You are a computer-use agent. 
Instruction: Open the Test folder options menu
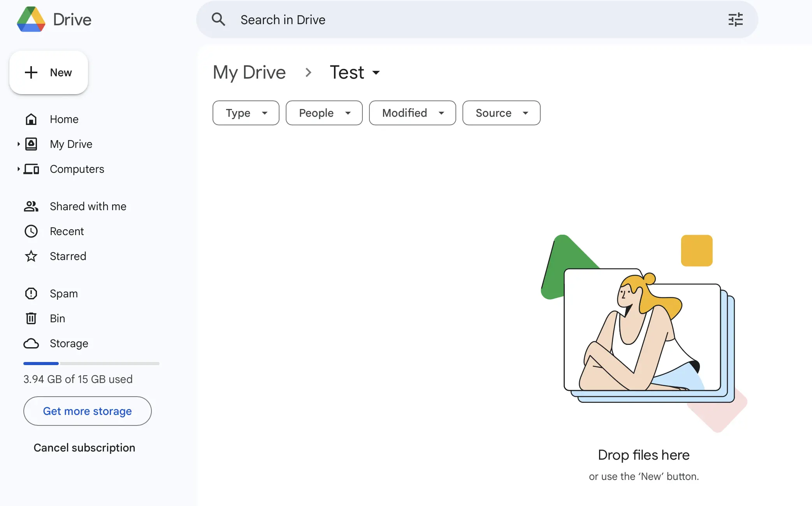point(376,72)
